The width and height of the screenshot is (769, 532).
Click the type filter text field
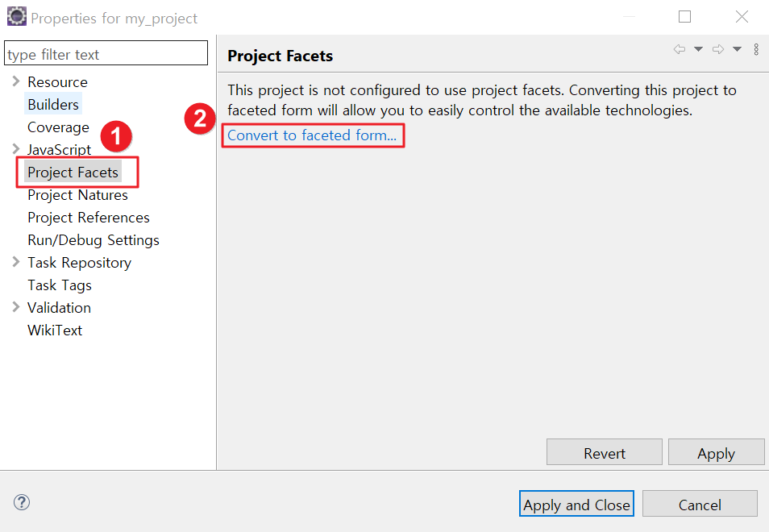pos(106,52)
